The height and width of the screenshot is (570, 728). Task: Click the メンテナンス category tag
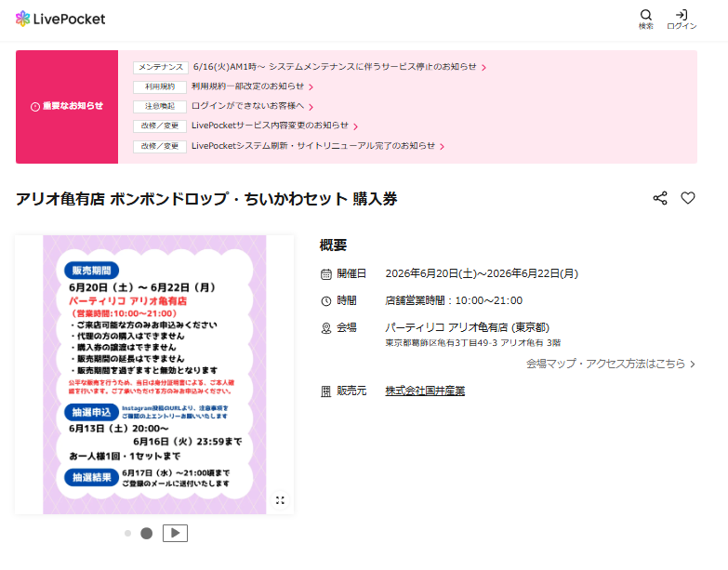pos(161,67)
